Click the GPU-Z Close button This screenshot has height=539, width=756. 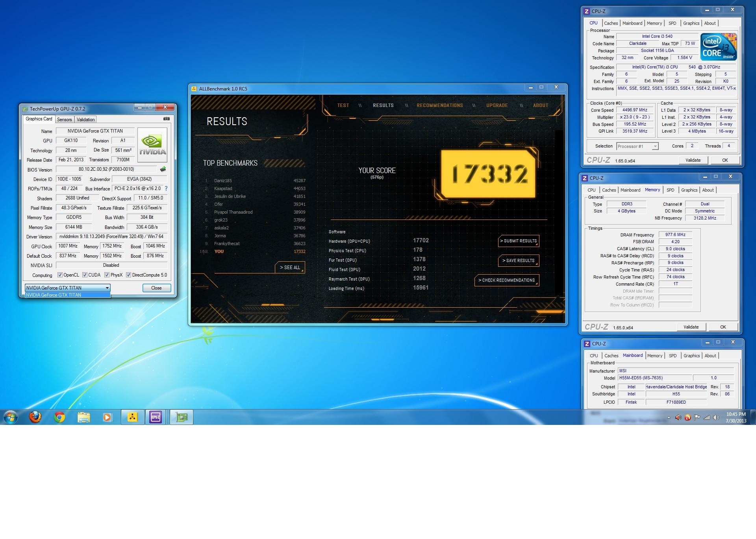click(x=156, y=288)
